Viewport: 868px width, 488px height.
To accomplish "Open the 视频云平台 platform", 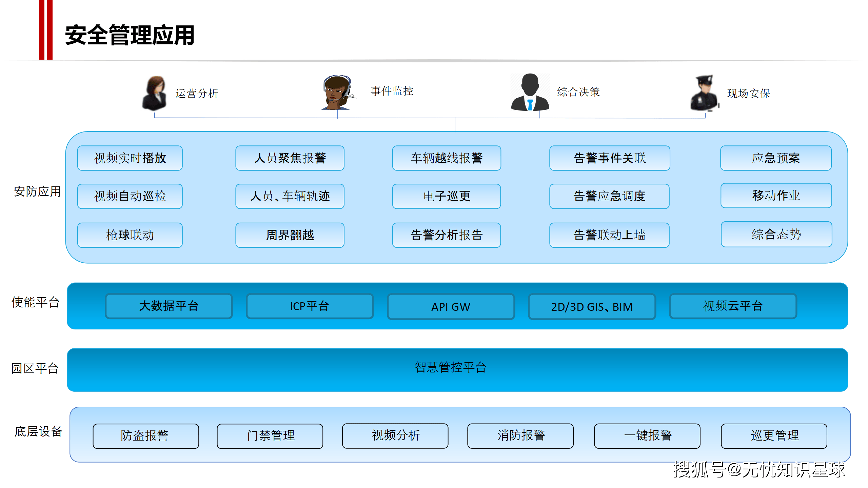I will point(733,306).
